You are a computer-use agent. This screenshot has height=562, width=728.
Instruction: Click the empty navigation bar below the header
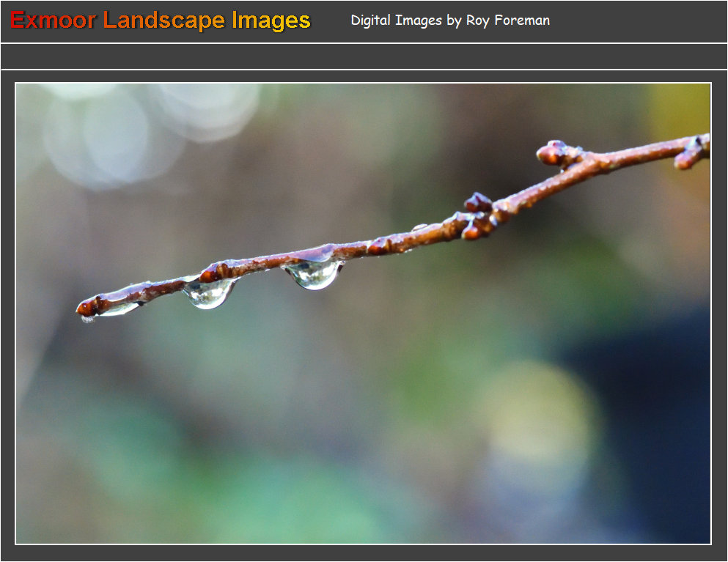(x=364, y=56)
